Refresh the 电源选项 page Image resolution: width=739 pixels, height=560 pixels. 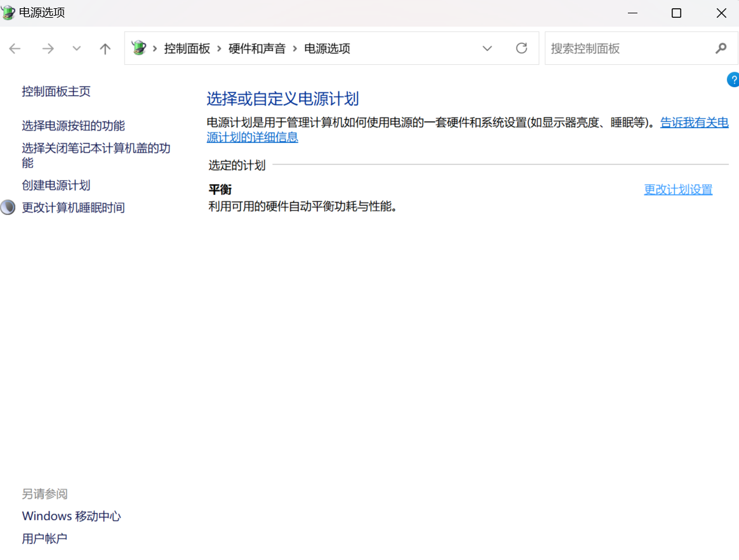521,48
